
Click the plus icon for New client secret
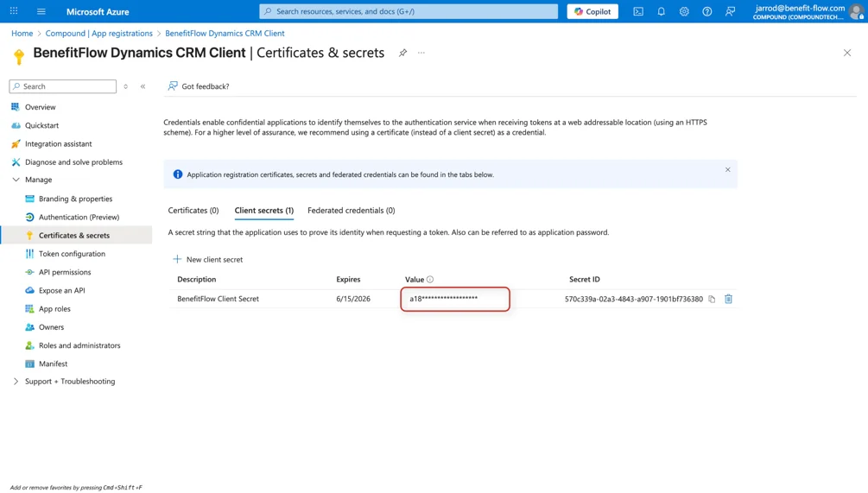177,259
